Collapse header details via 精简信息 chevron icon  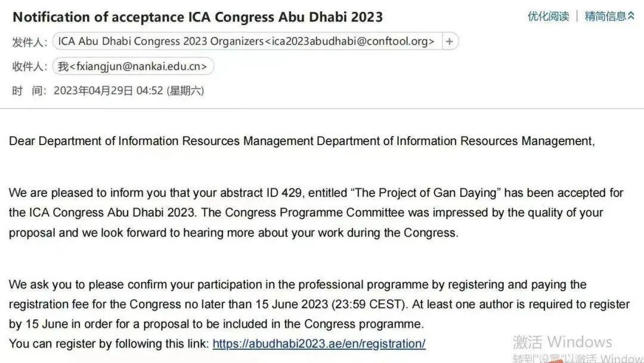(x=631, y=16)
